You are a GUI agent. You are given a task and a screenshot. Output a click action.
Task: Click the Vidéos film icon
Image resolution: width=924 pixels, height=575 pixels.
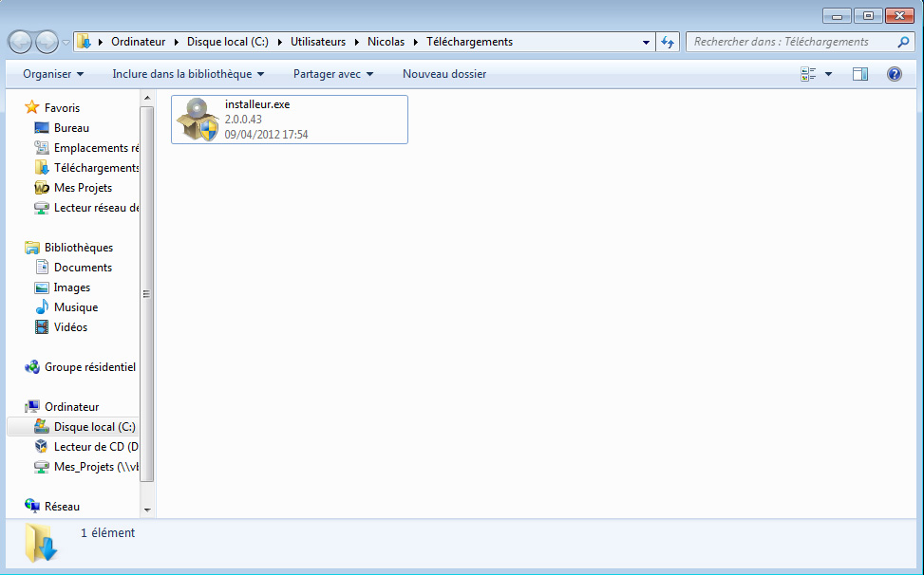tap(41, 327)
